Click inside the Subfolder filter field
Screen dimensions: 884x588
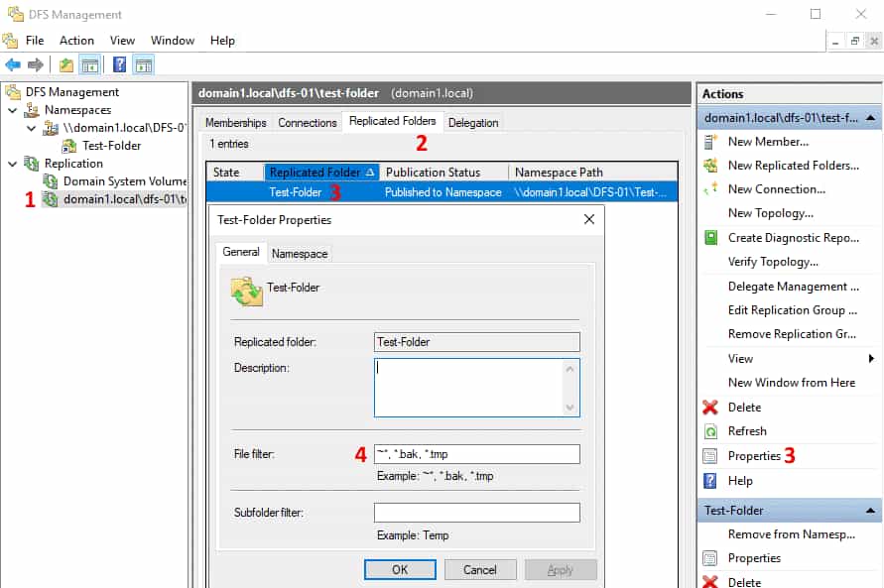point(476,513)
